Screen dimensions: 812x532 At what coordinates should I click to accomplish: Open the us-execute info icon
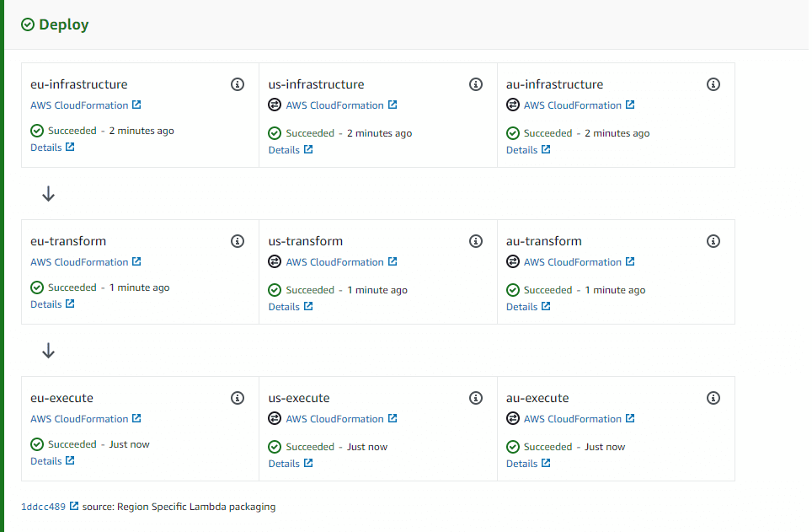pos(476,398)
